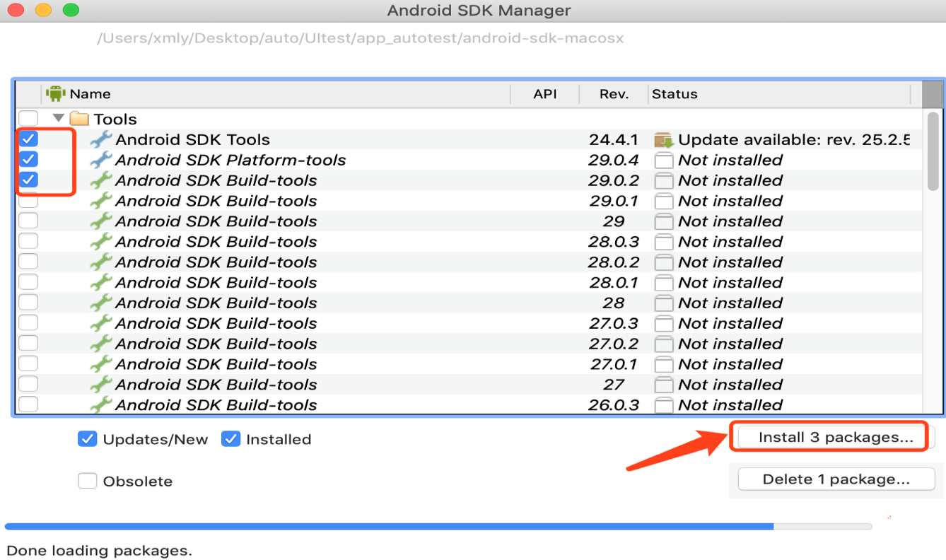
Task: Click the Android robot icon in Name header
Action: (x=55, y=93)
